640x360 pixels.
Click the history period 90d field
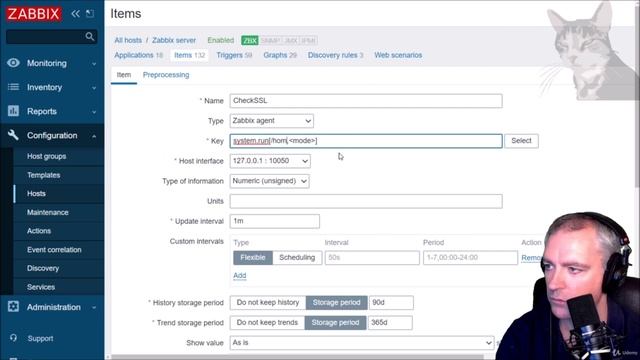click(391, 302)
